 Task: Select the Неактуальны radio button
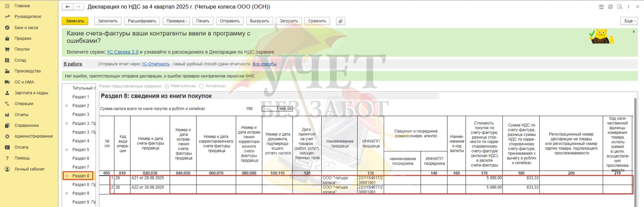click(167, 86)
